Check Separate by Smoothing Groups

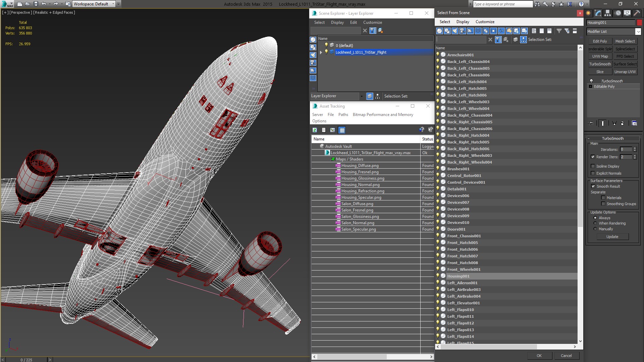(x=603, y=204)
